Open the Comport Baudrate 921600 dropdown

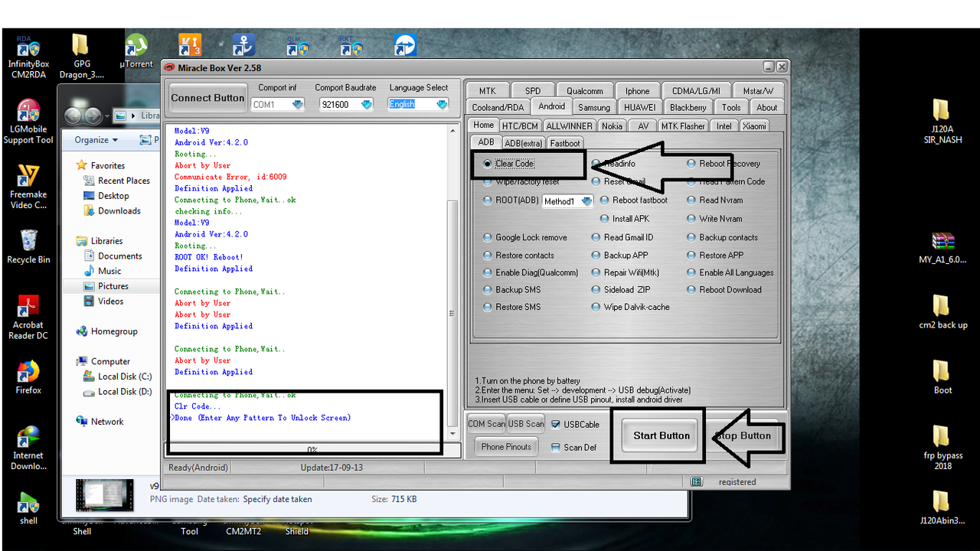pos(366,105)
